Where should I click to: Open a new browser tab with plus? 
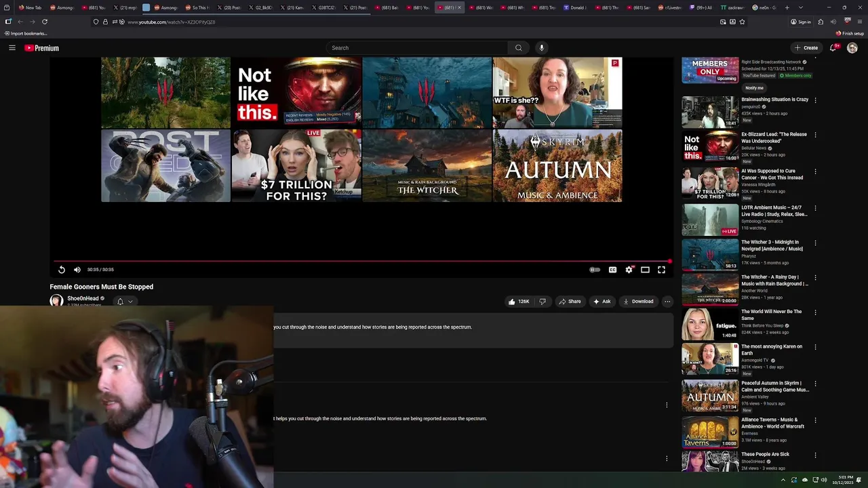[787, 7]
